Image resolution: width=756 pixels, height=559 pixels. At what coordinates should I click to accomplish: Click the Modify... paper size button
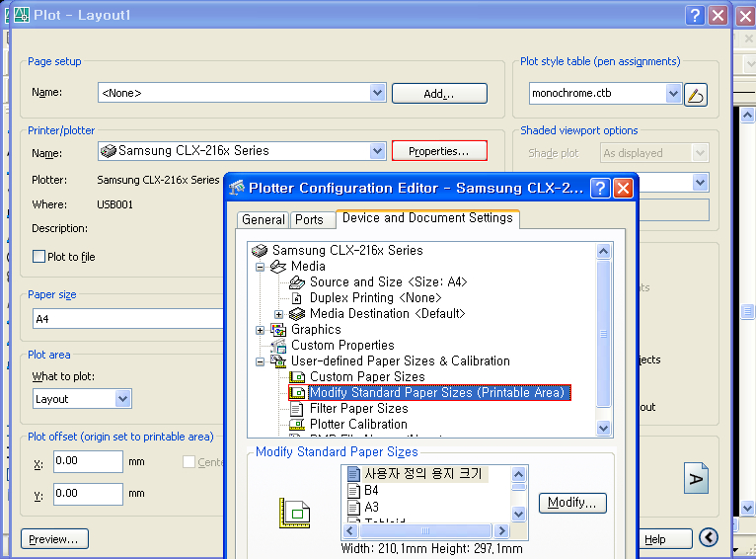572,503
